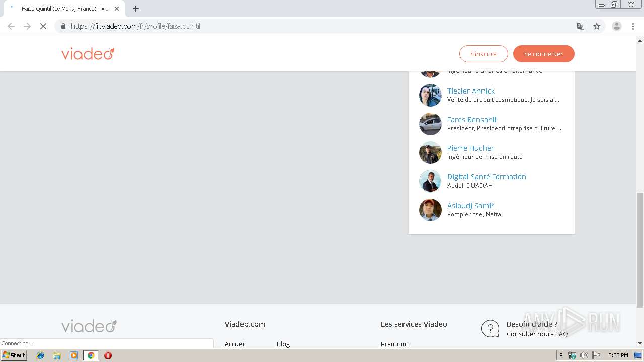The height and width of the screenshot is (362, 644).
Task: Click Pierre Hucher's avatar photo
Action: [x=430, y=152]
